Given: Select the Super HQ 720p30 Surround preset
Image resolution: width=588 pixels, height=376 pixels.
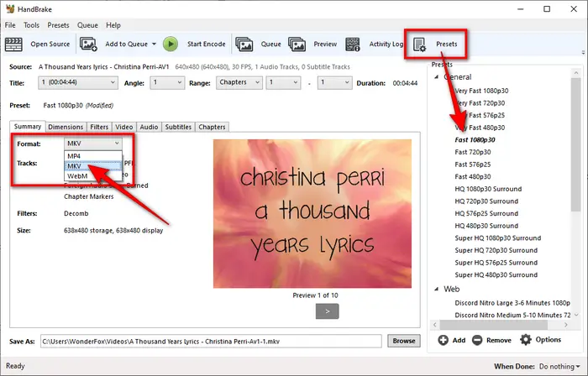Looking at the screenshot, I should coord(496,251).
